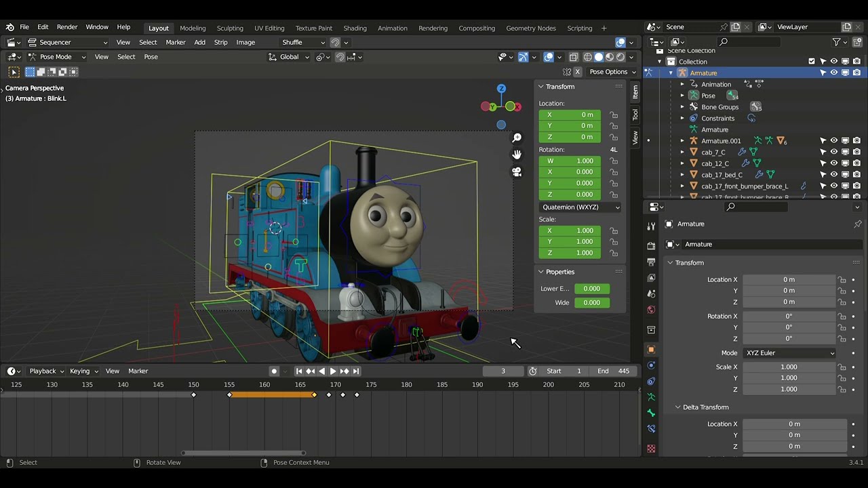
Task: Toggle the camera view icon
Action: 517,172
